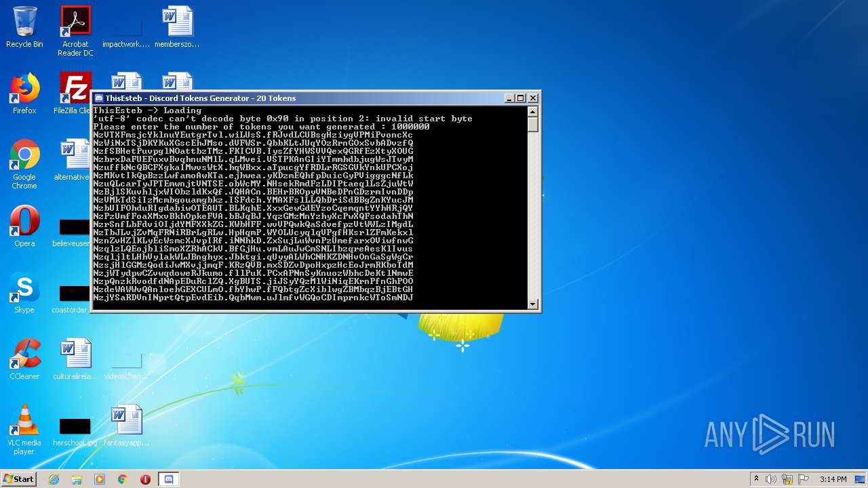This screenshot has height=488, width=868.
Task: Click the token line starting NzMKvtIkQpBzz
Action: tap(253, 176)
